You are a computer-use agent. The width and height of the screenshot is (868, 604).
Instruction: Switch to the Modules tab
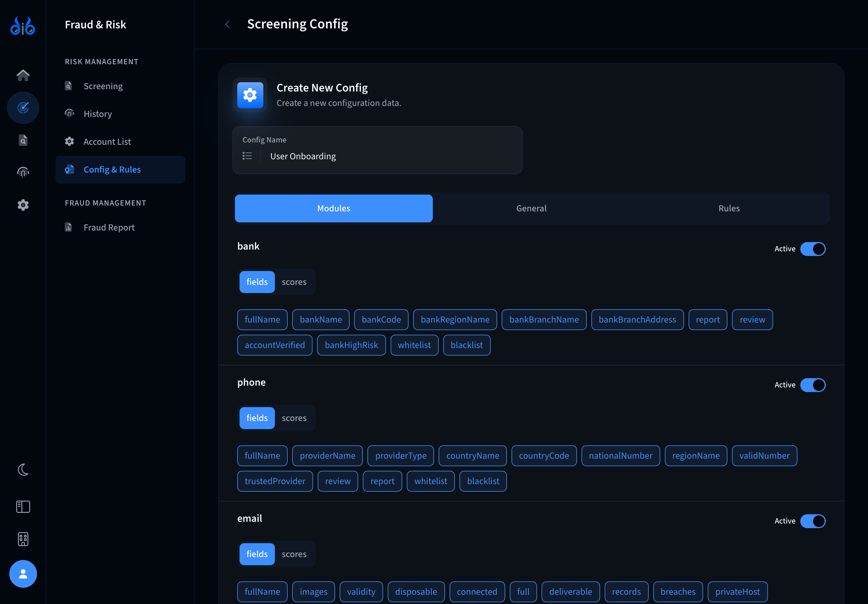tap(333, 208)
